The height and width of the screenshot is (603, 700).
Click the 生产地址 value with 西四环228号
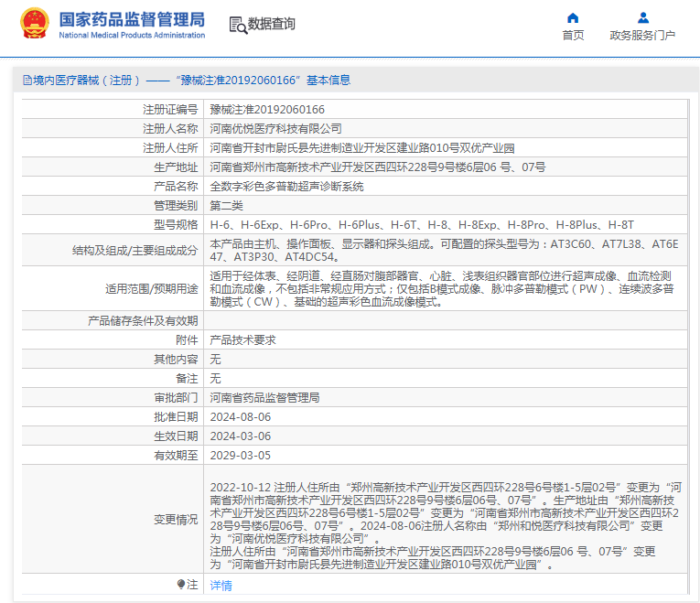pos(378,167)
